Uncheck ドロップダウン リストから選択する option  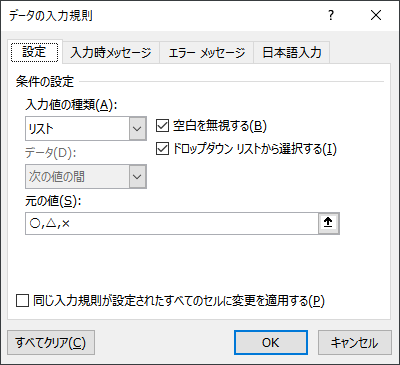click(162, 149)
